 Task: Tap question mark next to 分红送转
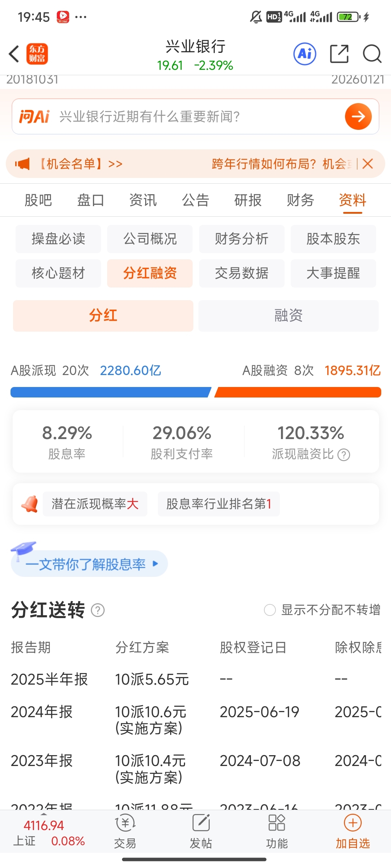pyautogui.click(x=98, y=610)
